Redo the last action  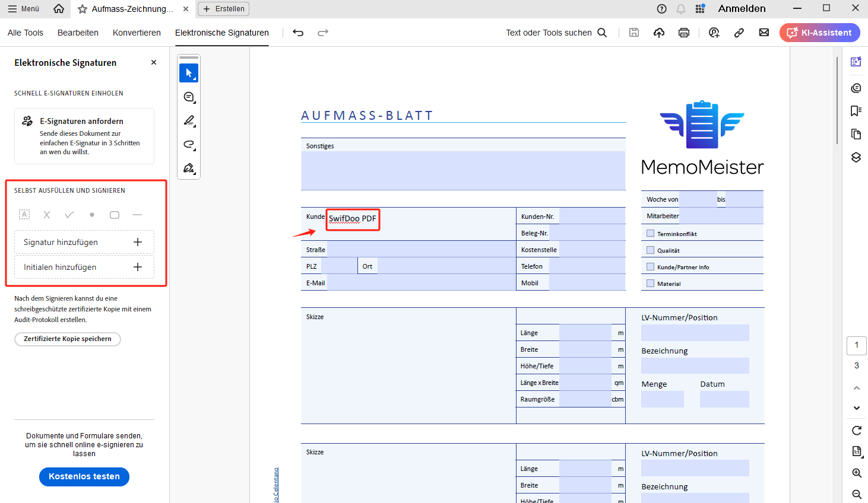click(x=323, y=33)
